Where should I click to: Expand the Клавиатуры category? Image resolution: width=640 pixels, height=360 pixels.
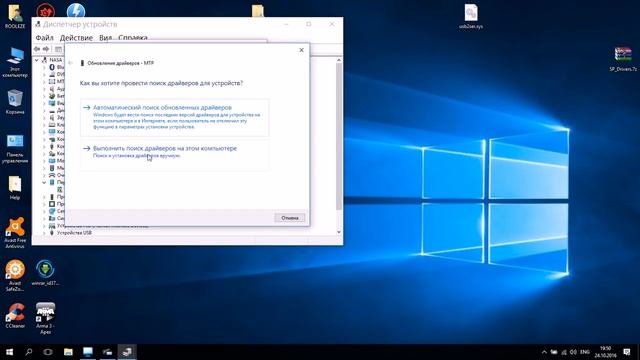44,124
